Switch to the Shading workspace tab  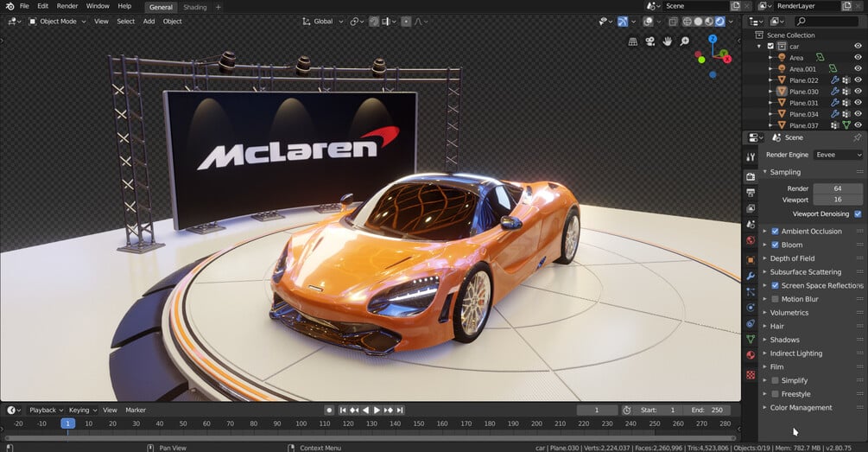195,7
